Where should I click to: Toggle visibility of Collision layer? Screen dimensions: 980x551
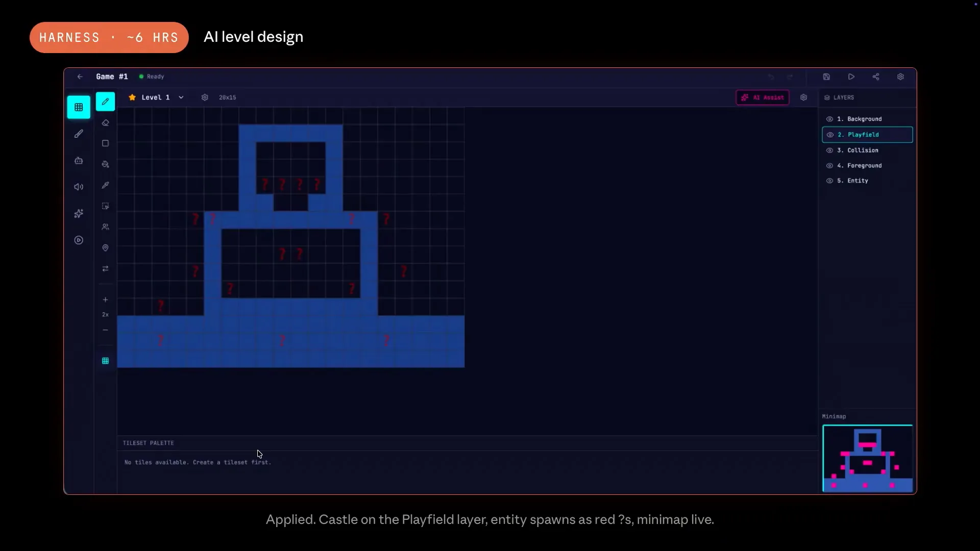click(829, 151)
